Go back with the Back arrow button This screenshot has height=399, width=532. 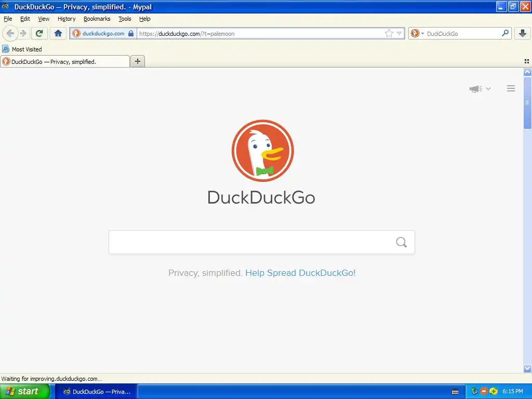(10, 33)
